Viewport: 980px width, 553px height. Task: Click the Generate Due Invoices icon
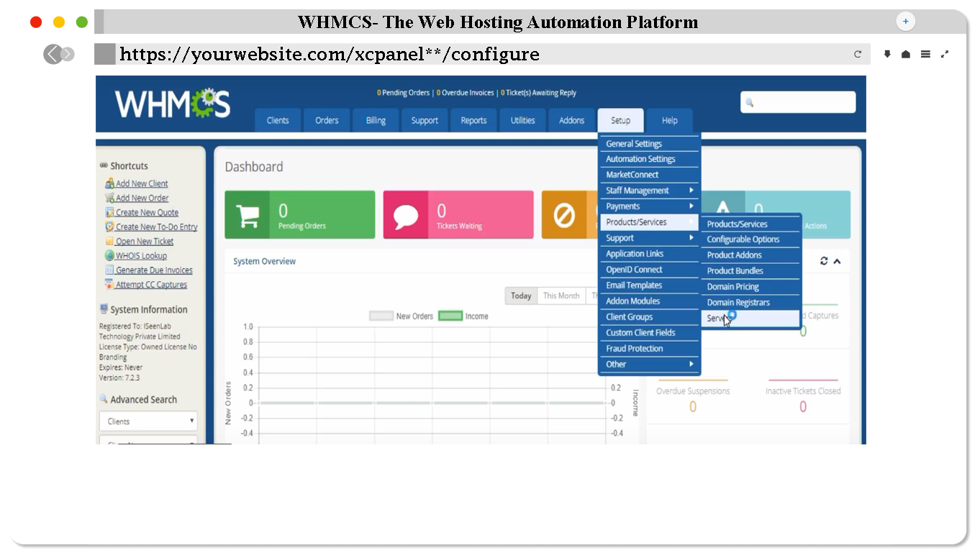[109, 270]
